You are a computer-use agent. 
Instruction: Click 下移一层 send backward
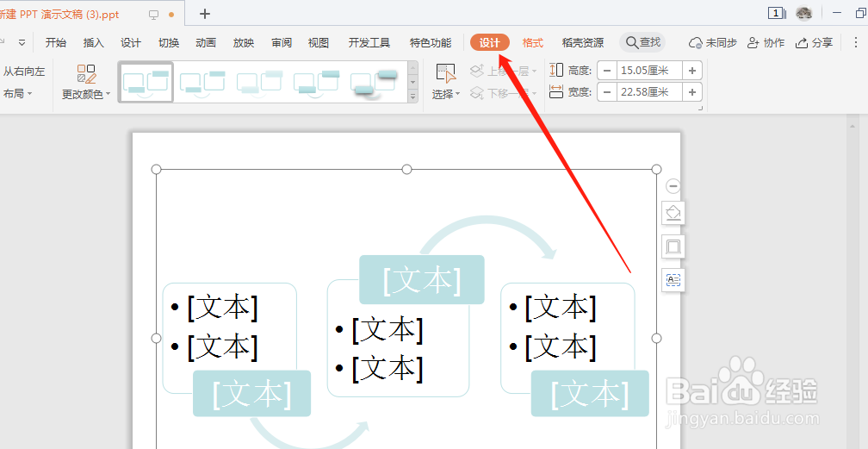(x=503, y=93)
